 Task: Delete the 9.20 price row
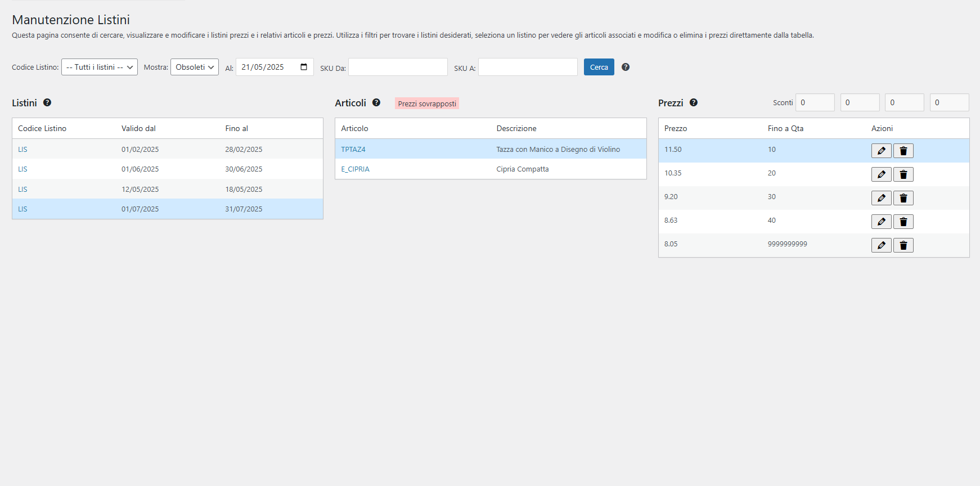[903, 198]
